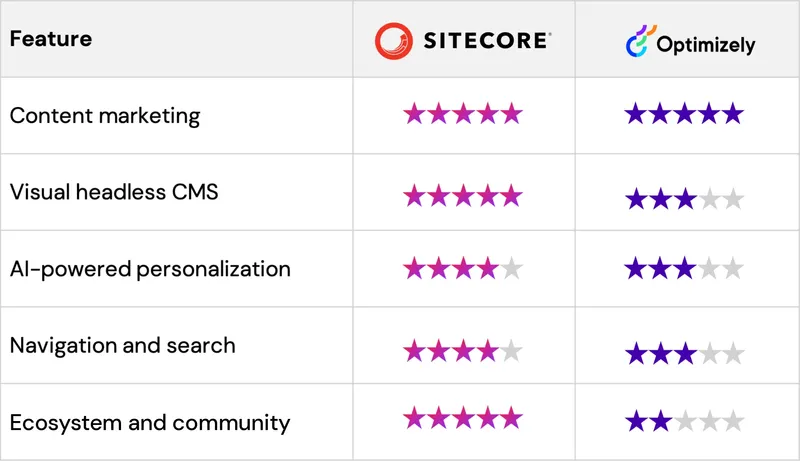This screenshot has width=800, height=461.
Task: Click the Optimizely wordmark text
Action: tap(706, 45)
